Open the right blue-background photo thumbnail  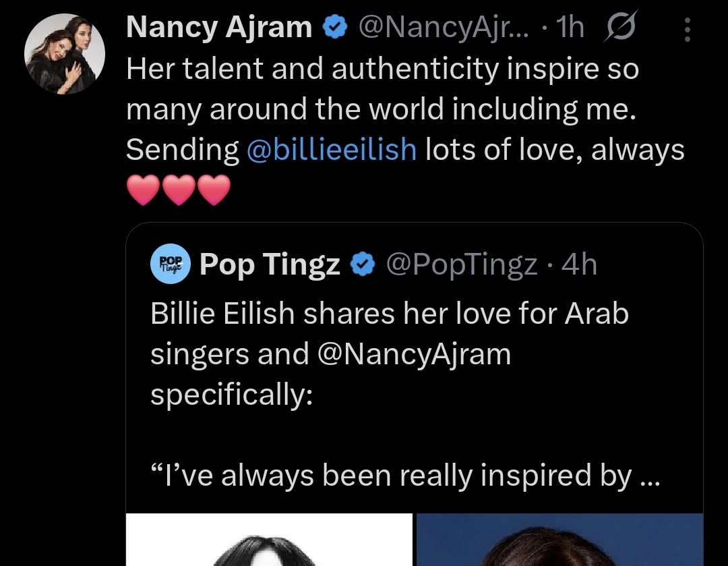point(559,540)
